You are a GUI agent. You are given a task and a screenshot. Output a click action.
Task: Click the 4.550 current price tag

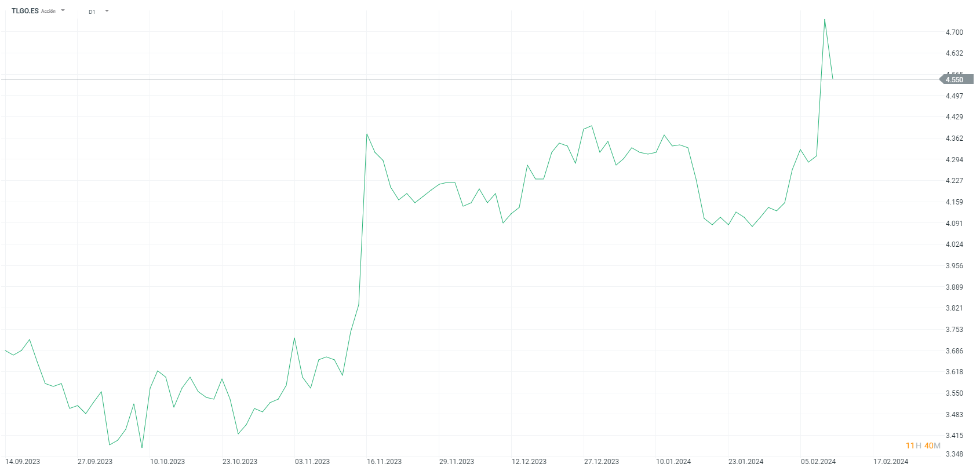tap(955, 79)
